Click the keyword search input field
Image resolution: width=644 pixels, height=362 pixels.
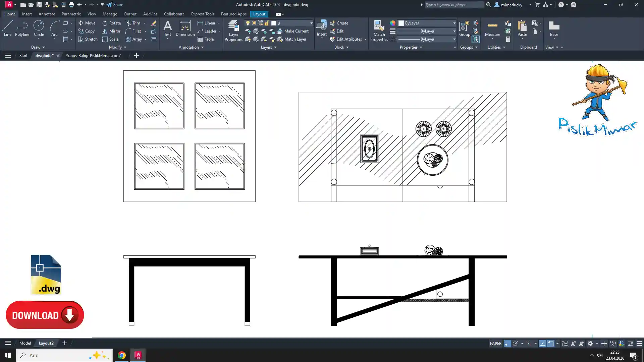pyautogui.click(x=453, y=5)
